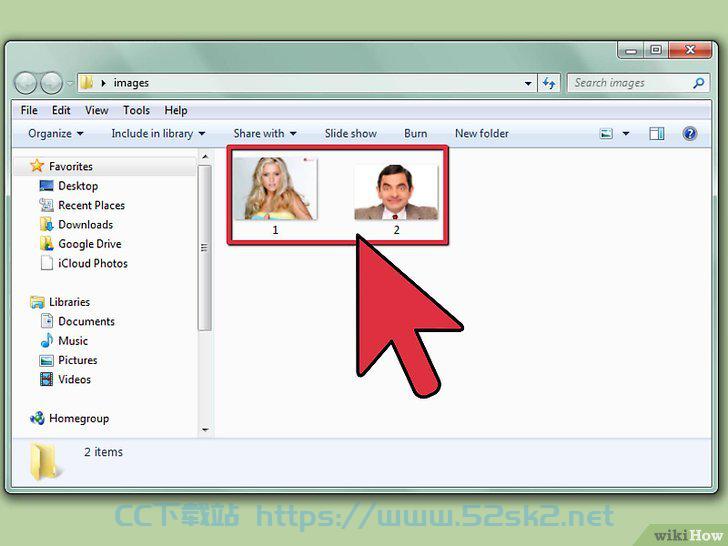
Task: Click the Homegroup globe icon
Action: pos(37,418)
